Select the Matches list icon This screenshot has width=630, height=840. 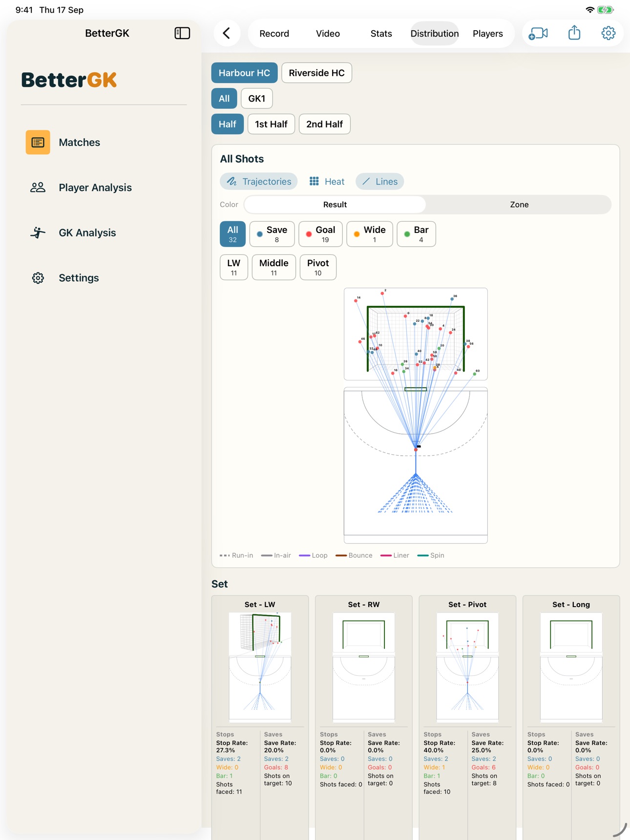pyautogui.click(x=38, y=142)
